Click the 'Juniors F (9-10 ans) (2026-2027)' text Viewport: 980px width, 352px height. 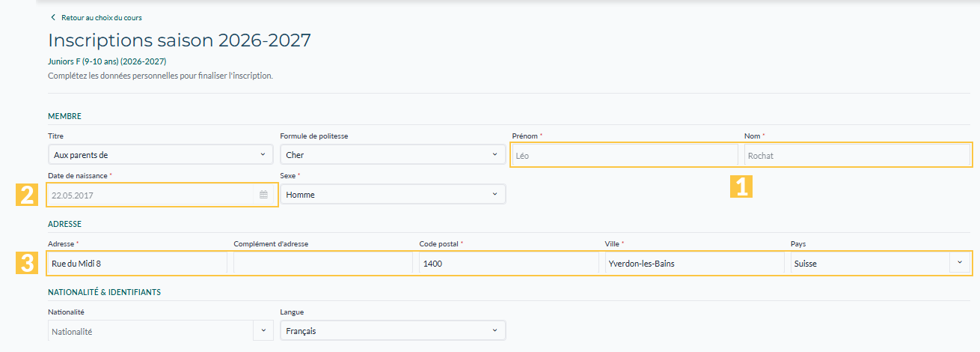(x=107, y=61)
